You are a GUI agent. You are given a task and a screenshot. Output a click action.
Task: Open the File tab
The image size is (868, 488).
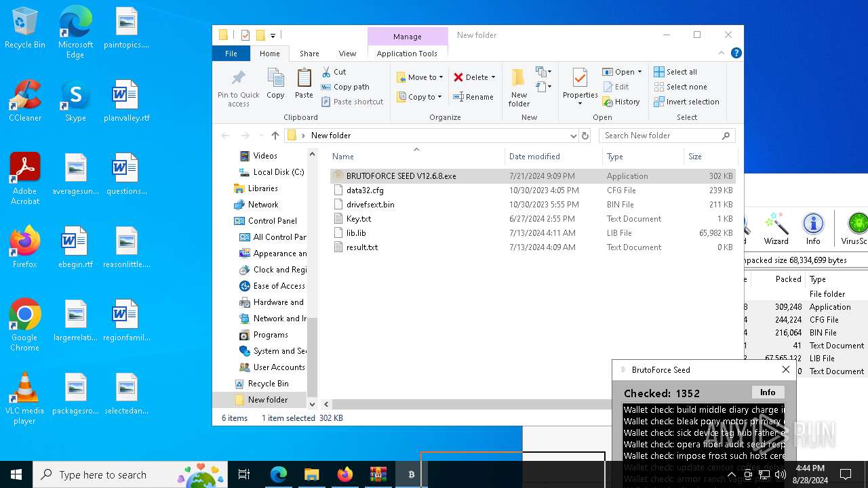pos(231,54)
